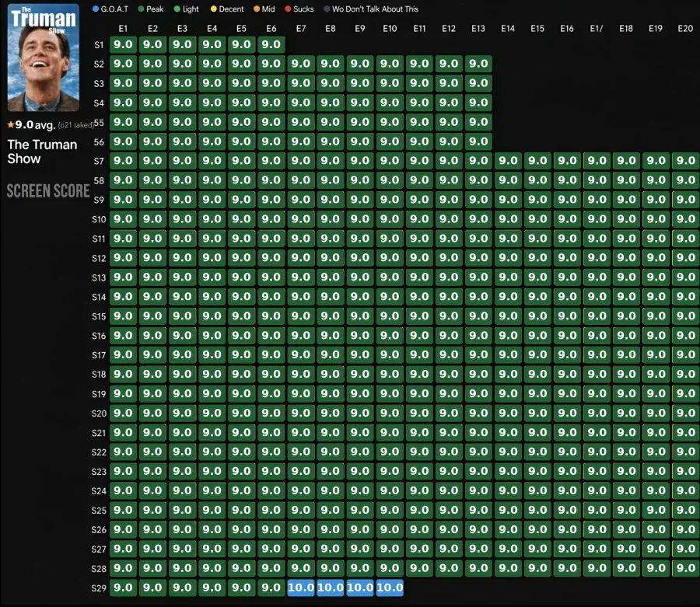Click the S22 E8 rating cell
The width and height of the screenshot is (700, 607).
331,452
